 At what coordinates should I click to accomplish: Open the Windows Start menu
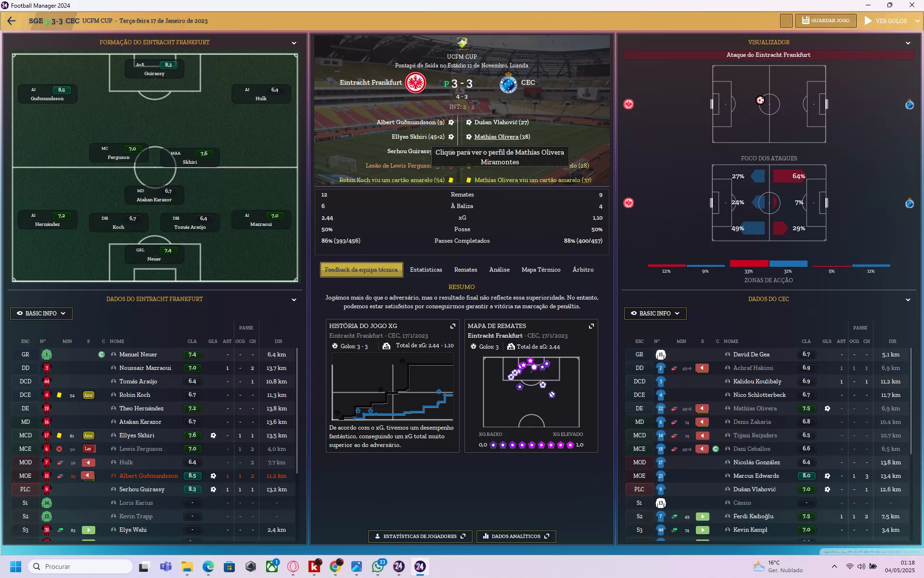[x=15, y=566]
